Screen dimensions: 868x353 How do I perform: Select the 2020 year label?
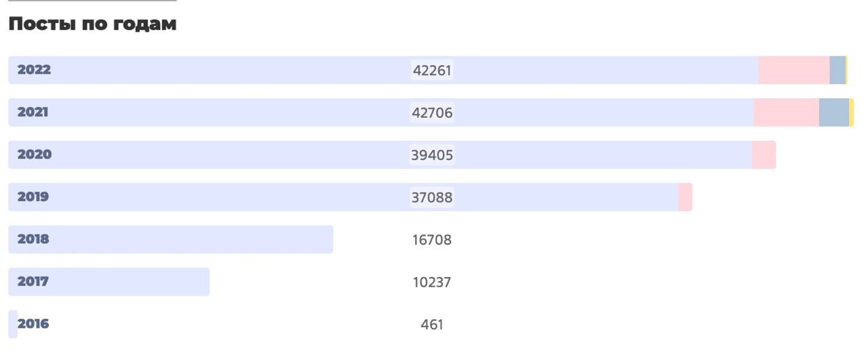34,154
